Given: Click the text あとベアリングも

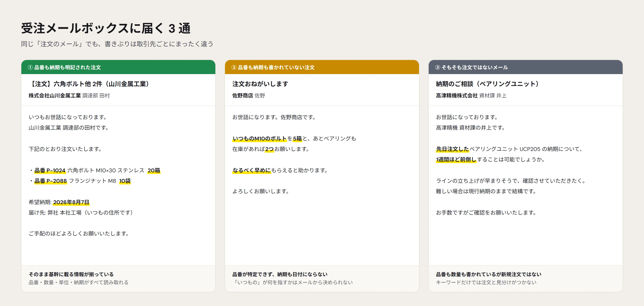Looking at the screenshot, I should (334, 139).
